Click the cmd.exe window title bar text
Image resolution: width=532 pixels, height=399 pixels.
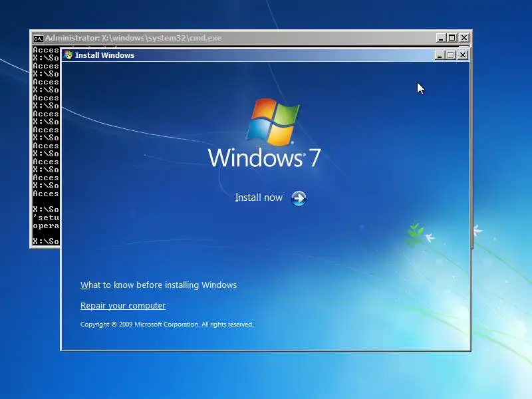[134, 38]
